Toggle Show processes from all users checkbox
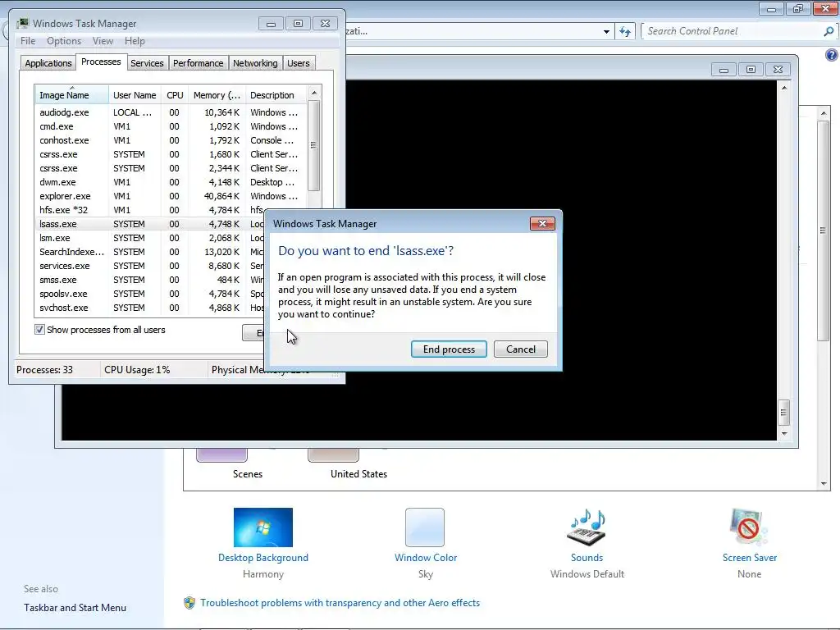Viewport: 840px width, 630px height. click(x=39, y=330)
